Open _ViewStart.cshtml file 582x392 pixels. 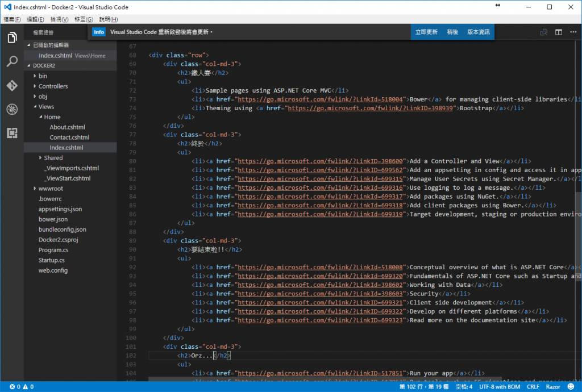click(67, 178)
